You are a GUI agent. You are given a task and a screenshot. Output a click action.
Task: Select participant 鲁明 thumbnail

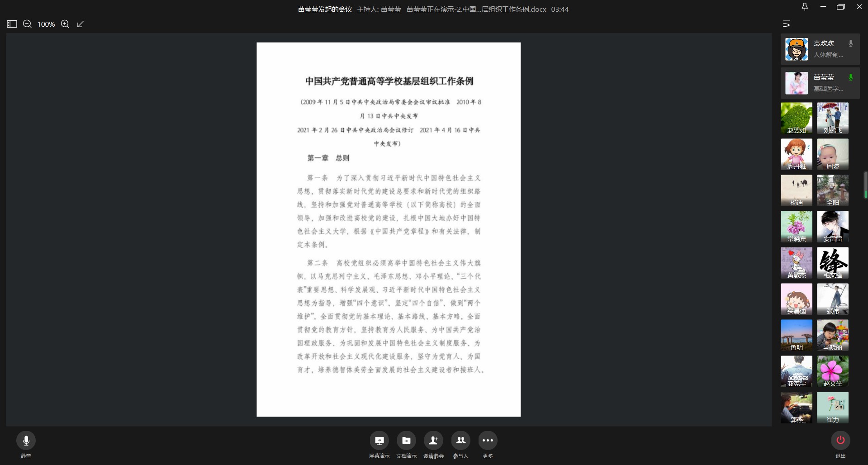pos(797,335)
